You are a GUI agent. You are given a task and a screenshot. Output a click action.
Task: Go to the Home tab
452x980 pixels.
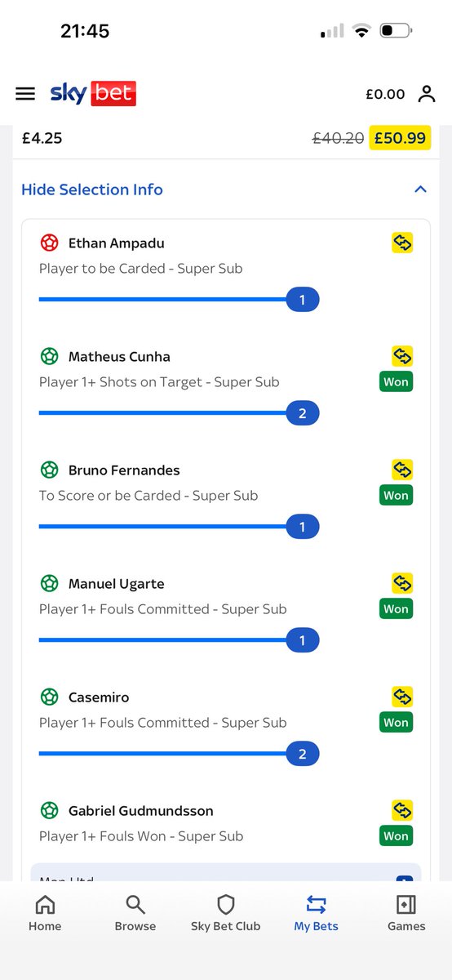(x=45, y=913)
